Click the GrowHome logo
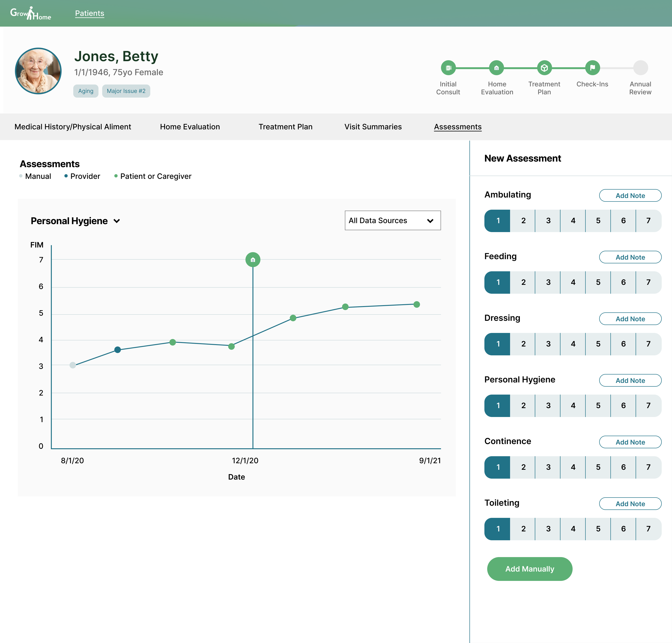This screenshot has width=672, height=643. coord(31,14)
